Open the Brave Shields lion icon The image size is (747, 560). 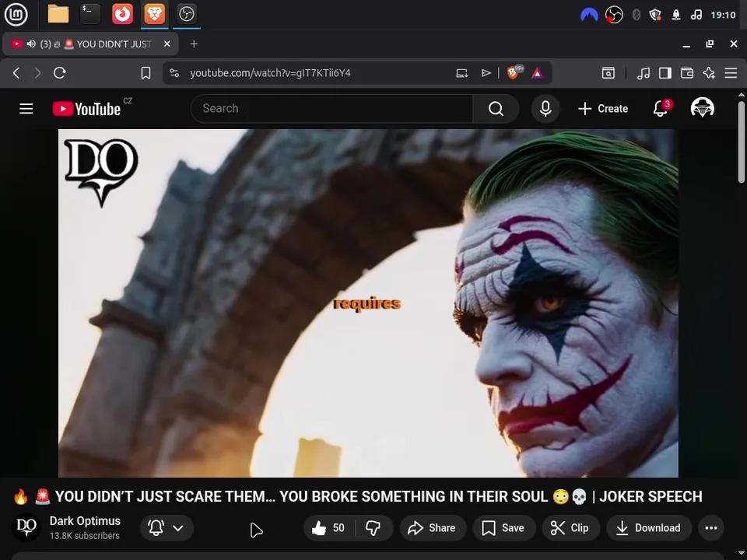tap(514, 72)
